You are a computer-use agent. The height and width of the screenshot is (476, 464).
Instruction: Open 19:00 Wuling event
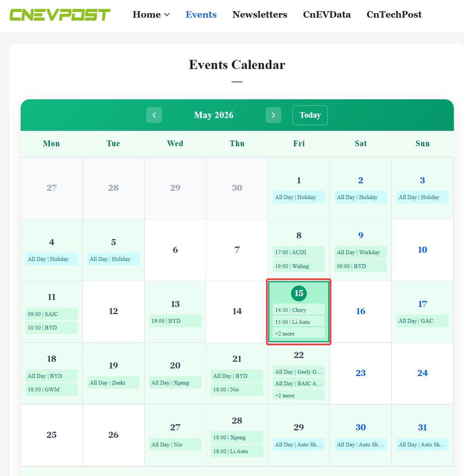coord(298,266)
